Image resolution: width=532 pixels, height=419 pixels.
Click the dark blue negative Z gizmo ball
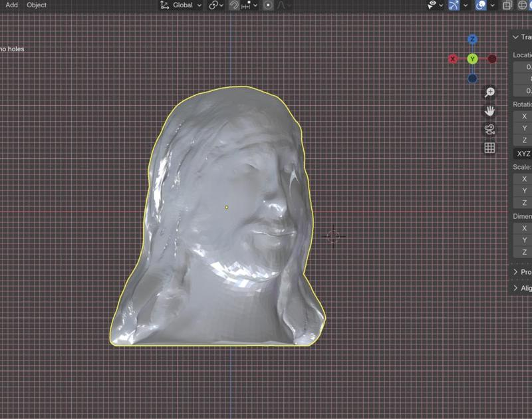(x=472, y=78)
